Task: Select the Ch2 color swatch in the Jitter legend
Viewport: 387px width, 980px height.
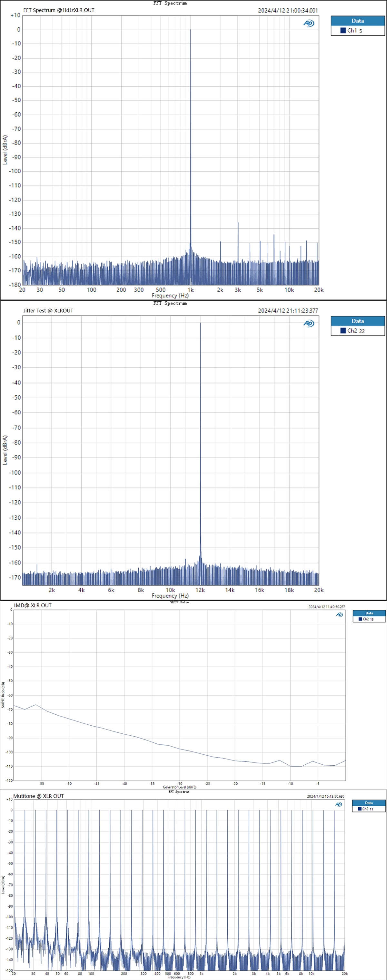Action: point(343,331)
